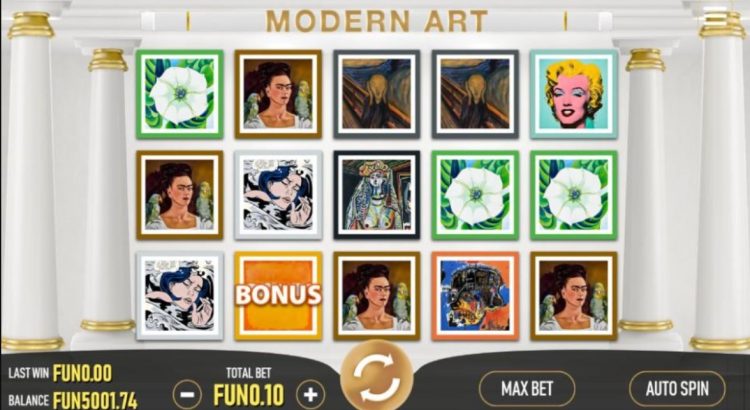Click the drowning girl comic tile in middle row
The image size is (750, 410).
[x=278, y=195]
